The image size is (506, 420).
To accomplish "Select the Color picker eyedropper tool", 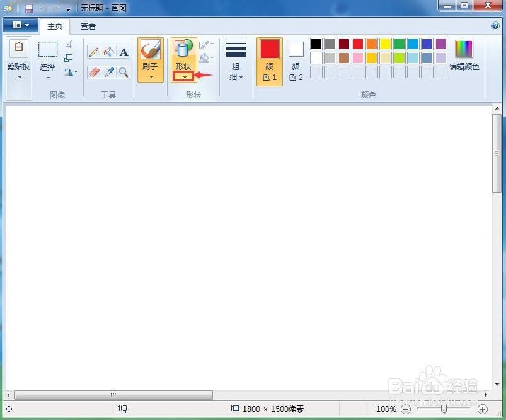I will click(109, 73).
